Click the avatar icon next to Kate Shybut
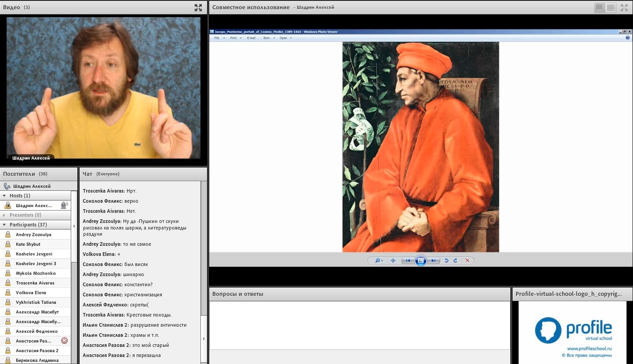The image size is (633, 364). (7, 244)
